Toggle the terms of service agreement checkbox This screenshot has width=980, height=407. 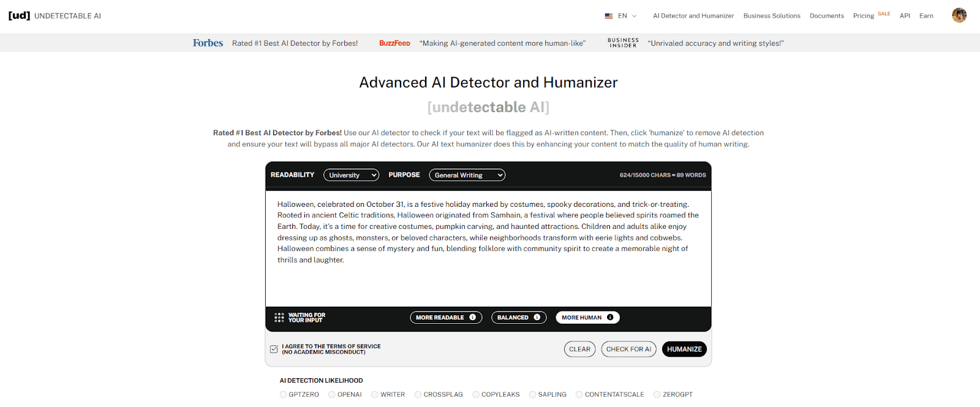[x=274, y=349]
